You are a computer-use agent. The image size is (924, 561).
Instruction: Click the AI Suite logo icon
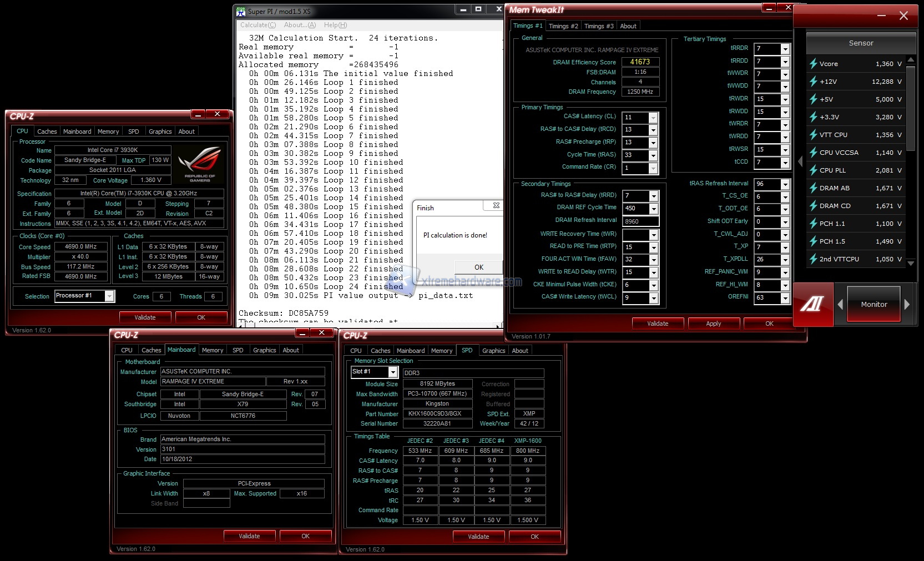pyautogui.click(x=812, y=304)
